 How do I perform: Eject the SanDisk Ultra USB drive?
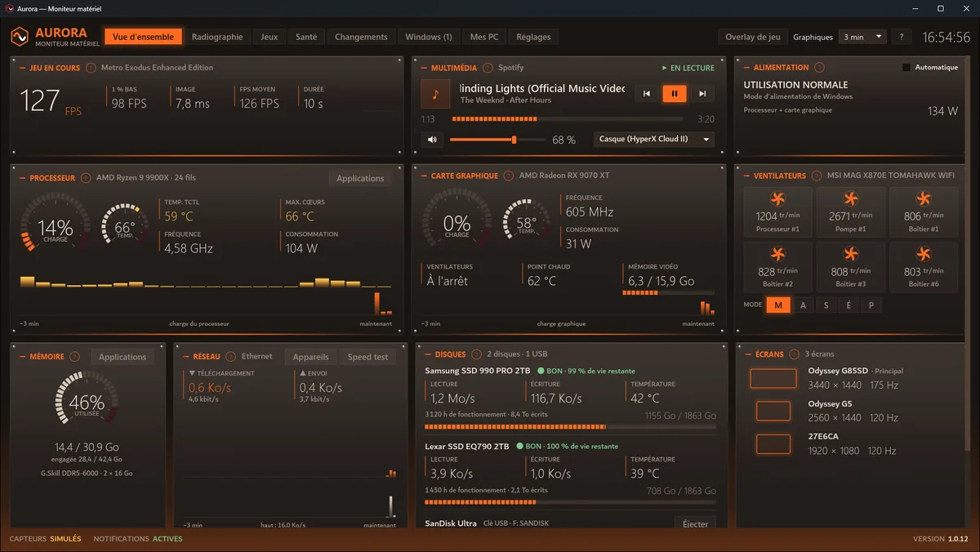[695, 523]
